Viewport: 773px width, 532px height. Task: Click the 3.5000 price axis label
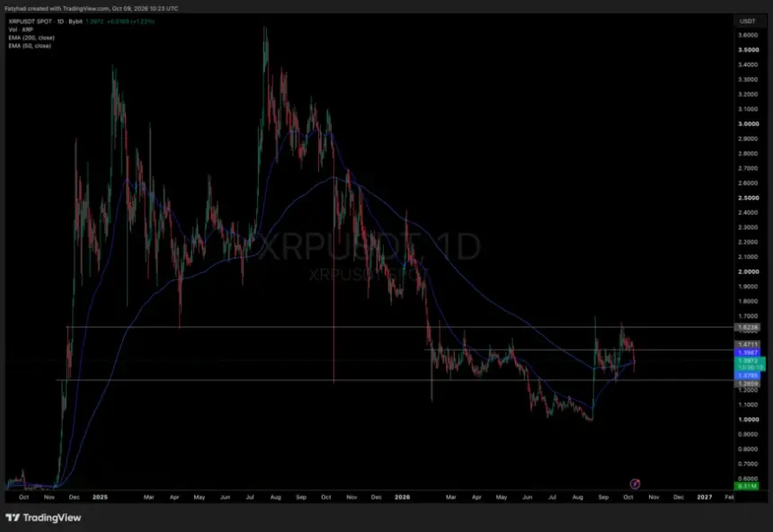(748, 49)
